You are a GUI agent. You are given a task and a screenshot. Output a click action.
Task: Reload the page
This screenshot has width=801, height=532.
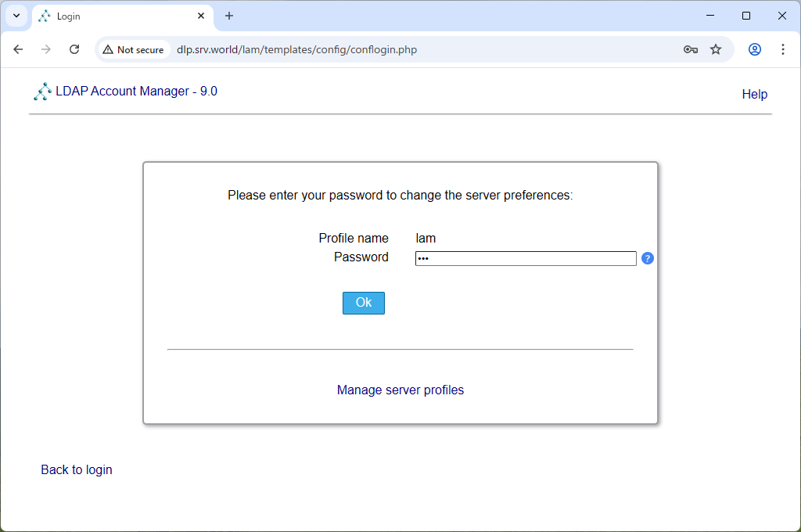(74, 49)
